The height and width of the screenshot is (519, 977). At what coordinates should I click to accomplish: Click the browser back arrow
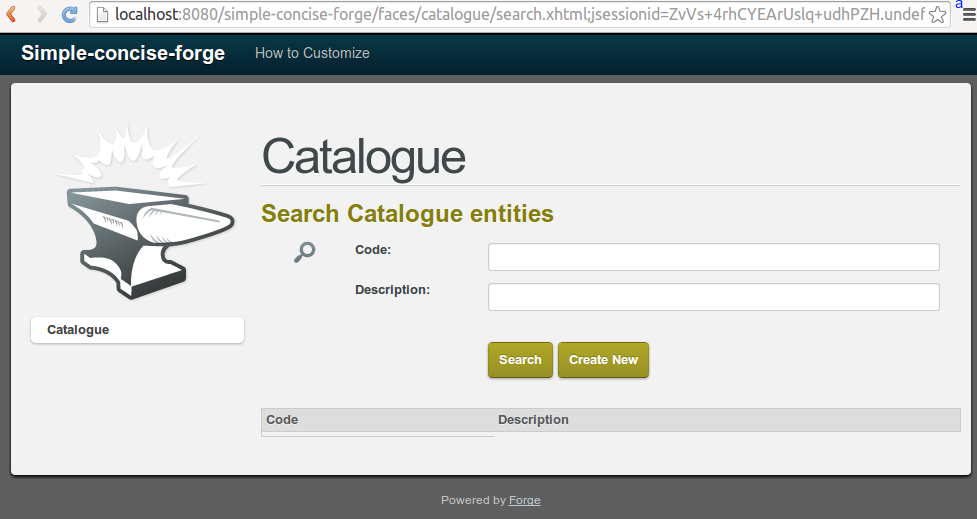click(x=11, y=14)
